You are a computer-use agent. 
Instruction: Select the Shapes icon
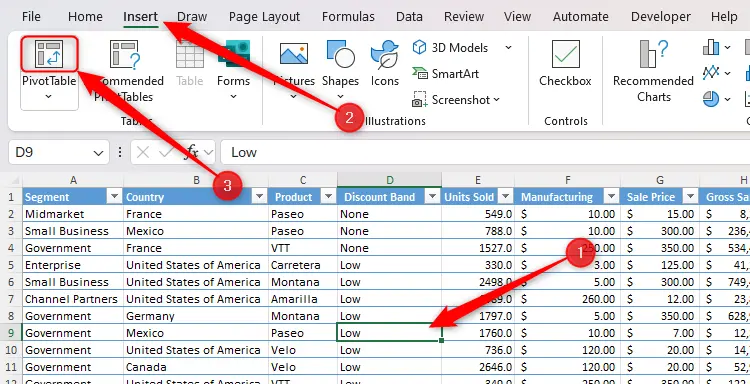pos(340,54)
